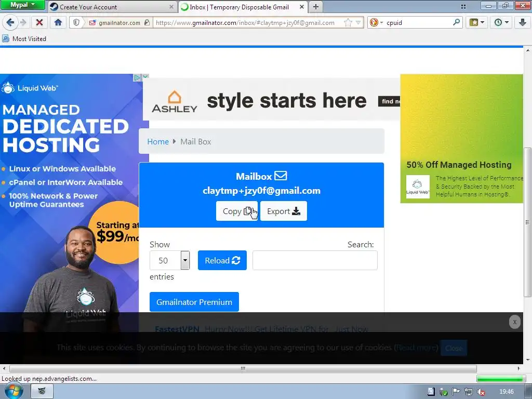Open a new tab with plus button
The width and height of the screenshot is (532, 399).
[315, 7]
